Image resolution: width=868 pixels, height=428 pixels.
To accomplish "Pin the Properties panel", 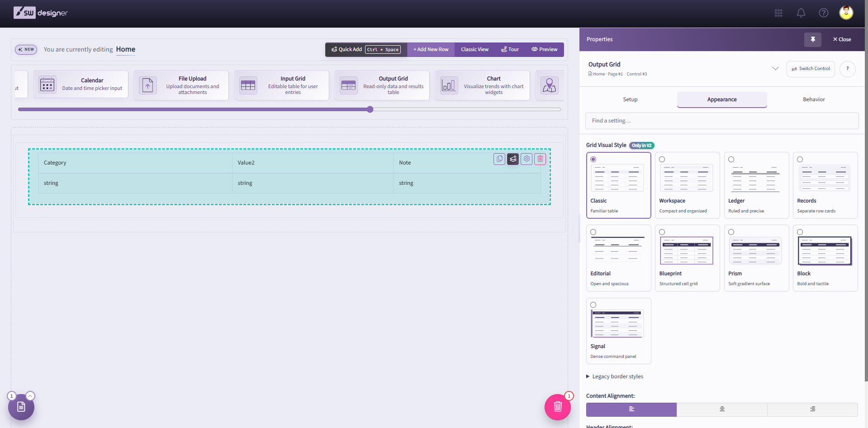I will (x=813, y=39).
